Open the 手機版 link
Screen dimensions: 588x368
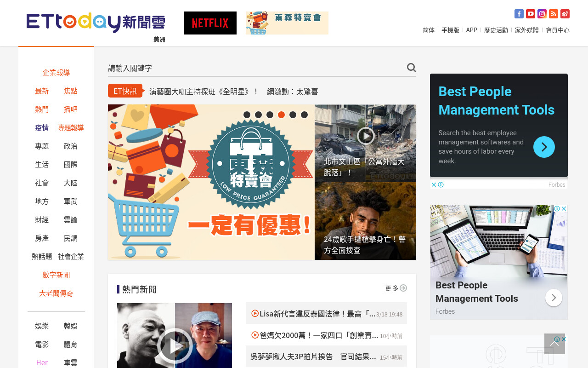click(x=450, y=30)
